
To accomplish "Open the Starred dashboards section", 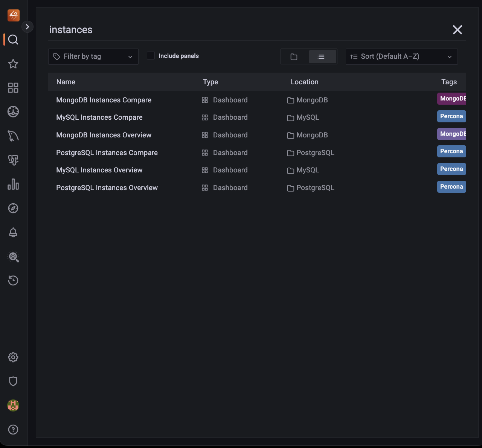I will 13,64.
